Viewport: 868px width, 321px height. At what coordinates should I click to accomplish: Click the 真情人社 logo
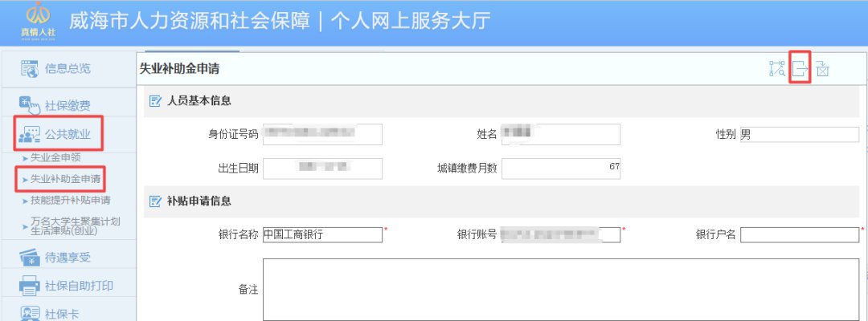click(x=39, y=21)
